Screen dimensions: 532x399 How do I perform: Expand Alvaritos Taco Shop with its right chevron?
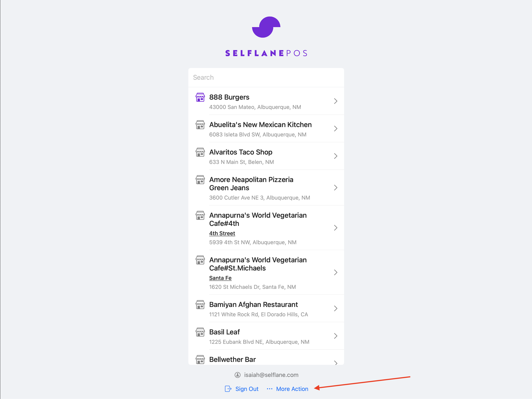click(x=336, y=156)
